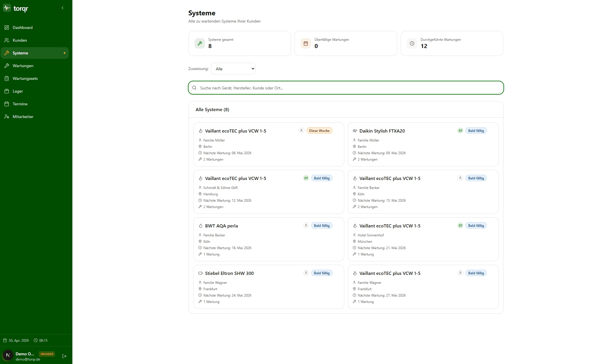595x364 pixels.
Task: Click the INHABER role badge
Action: click(x=47, y=354)
